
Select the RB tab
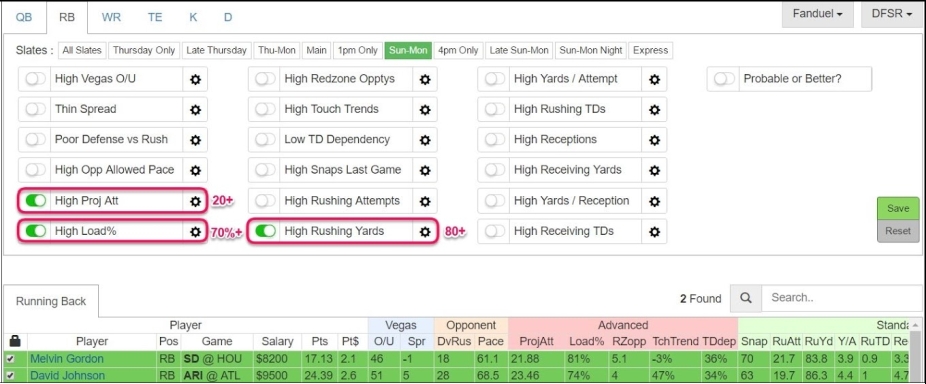pyautogui.click(x=67, y=17)
